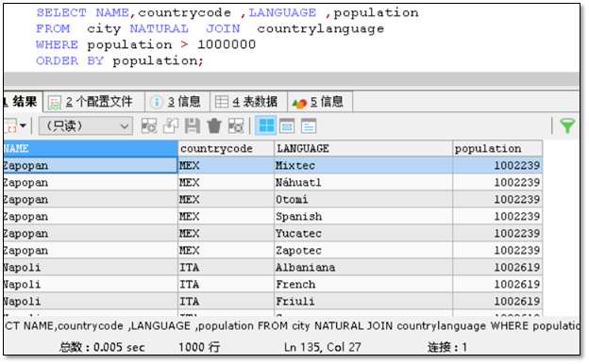Click the 1000 行 row count status
The width and height of the screenshot is (589, 364).
point(199,347)
